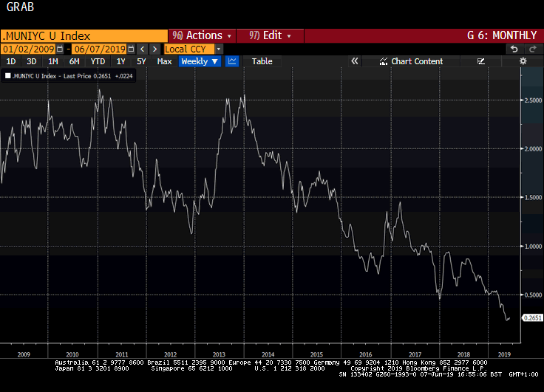Click G 6: MONTHLY title text
Image resolution: width=544 pixels, height=392 pixels.
(x=502, y=35)
